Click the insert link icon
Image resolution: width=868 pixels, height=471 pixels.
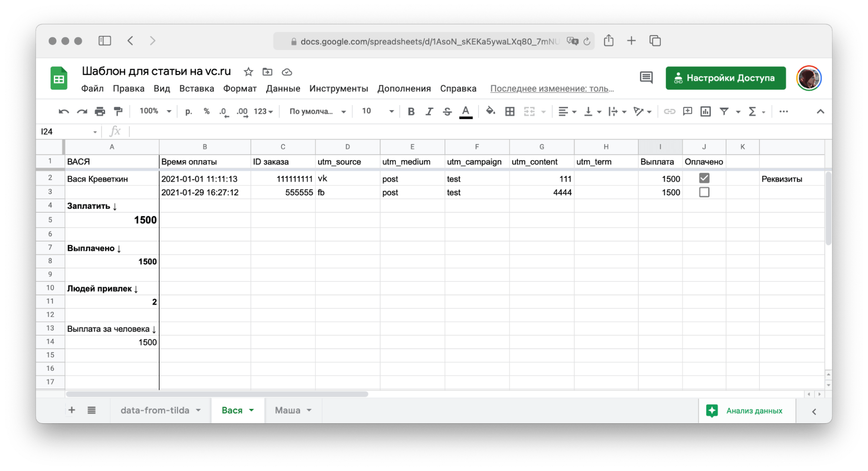669,112
